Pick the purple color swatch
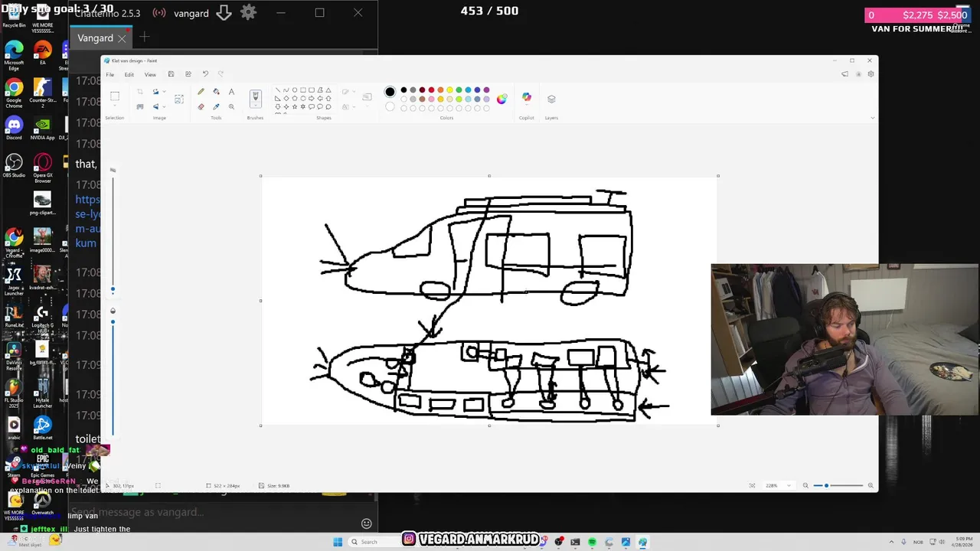 [486, 90]
